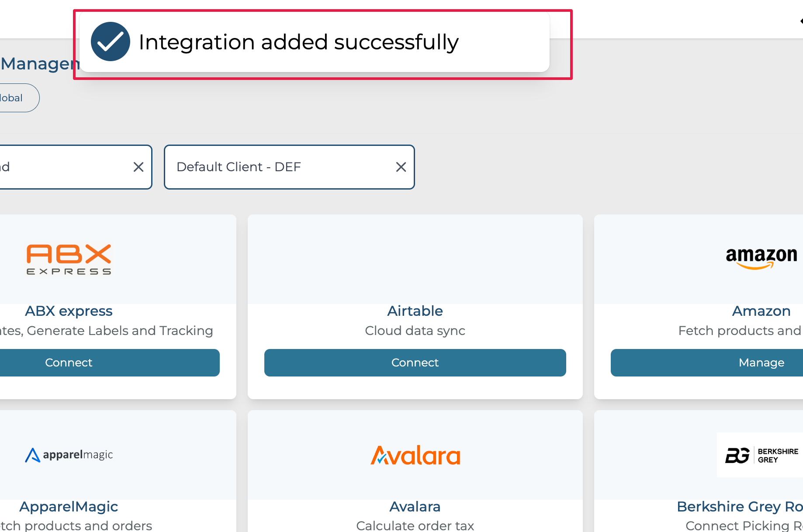This screenshot has height=532, width=803.
Task: Click the Integration added successfully message
Action: pos(298,42)
